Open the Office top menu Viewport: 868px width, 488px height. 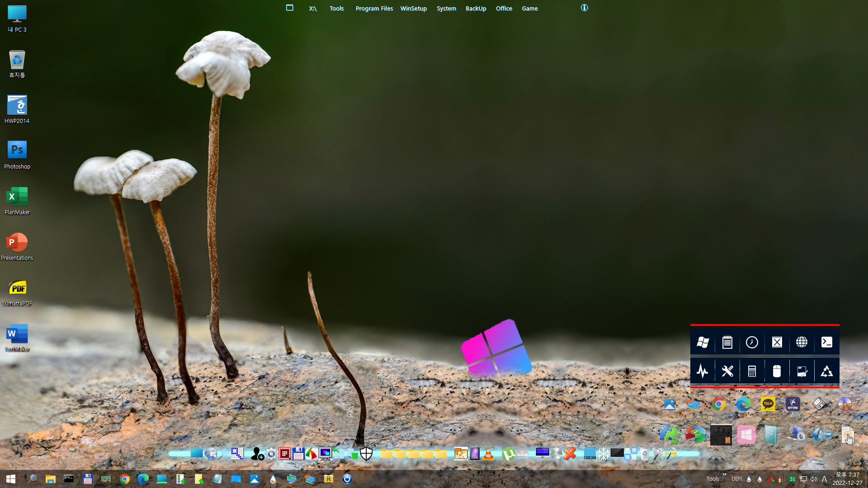click(x=504, y=8)
